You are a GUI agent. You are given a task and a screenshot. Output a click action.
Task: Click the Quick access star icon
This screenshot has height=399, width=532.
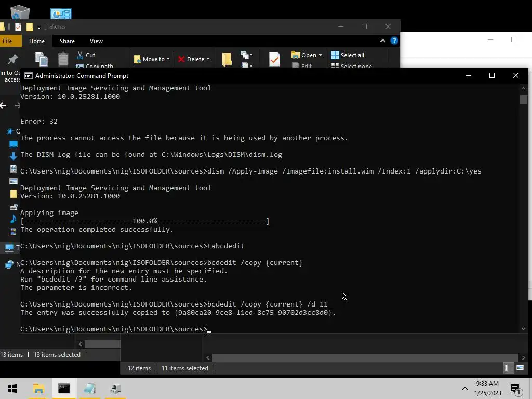[x=10, y=131]
